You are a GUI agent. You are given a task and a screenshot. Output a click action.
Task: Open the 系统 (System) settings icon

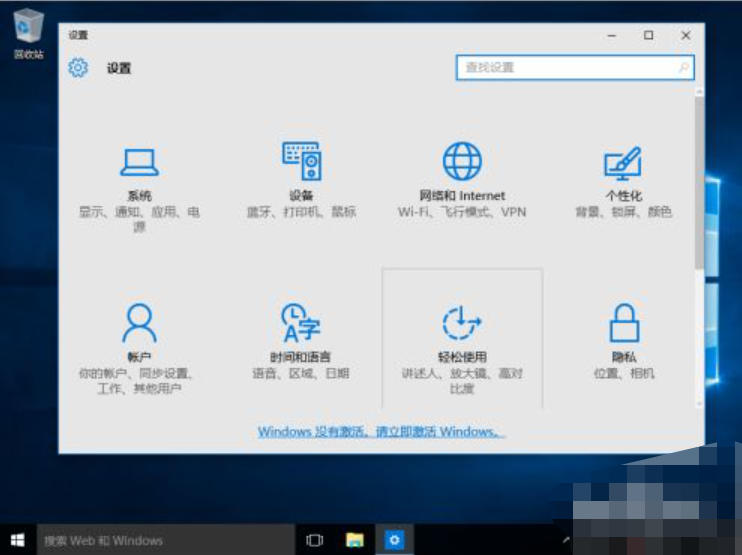[139, 162]
